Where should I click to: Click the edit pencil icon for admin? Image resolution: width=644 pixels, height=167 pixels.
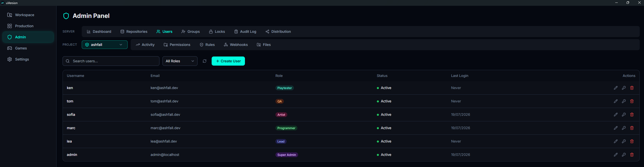point(616,155)
